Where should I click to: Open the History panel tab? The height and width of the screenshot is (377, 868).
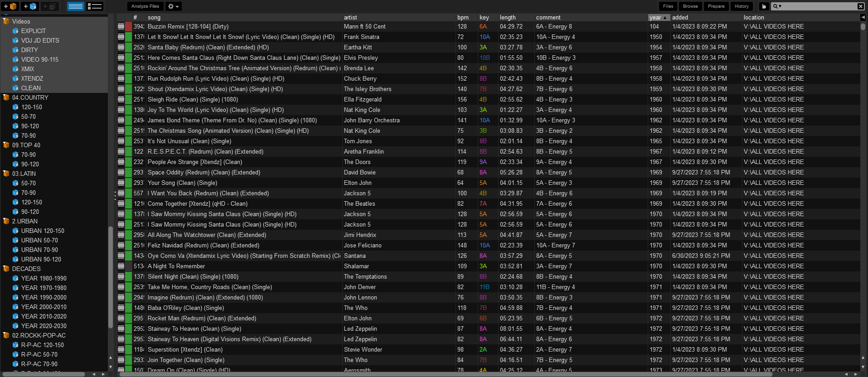point(742,6)
